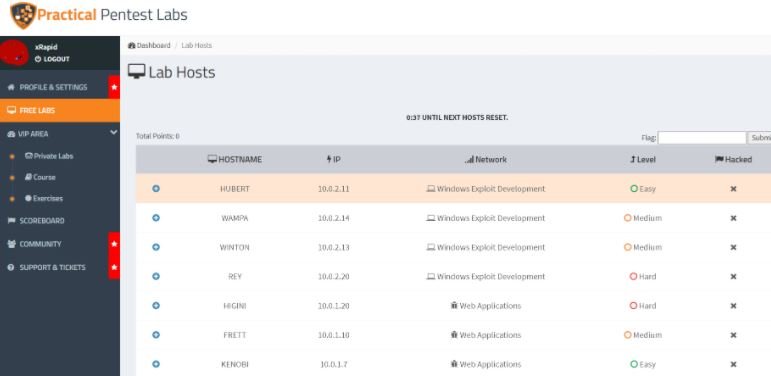Screen dimensions: 771x376
Task: Expand the WAMPA host details
Action: click(x=156, y=218)
